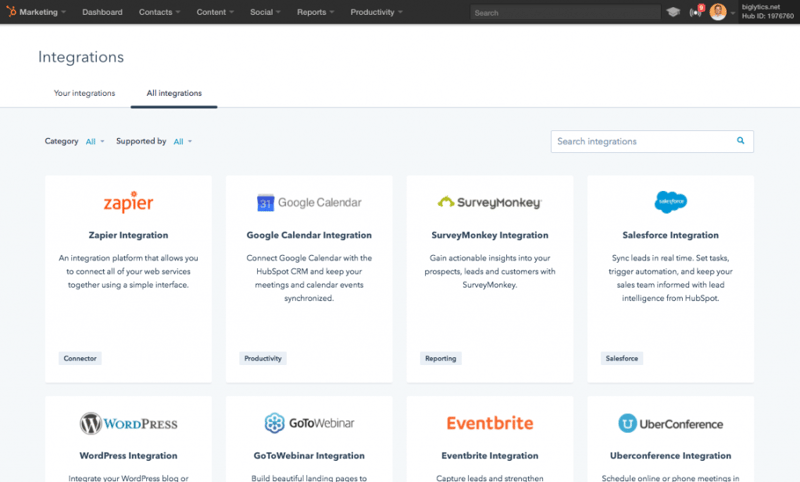Click the Salesforce cloud logo
The height and width of the screenshot is (482, 800).
[670, 202]
